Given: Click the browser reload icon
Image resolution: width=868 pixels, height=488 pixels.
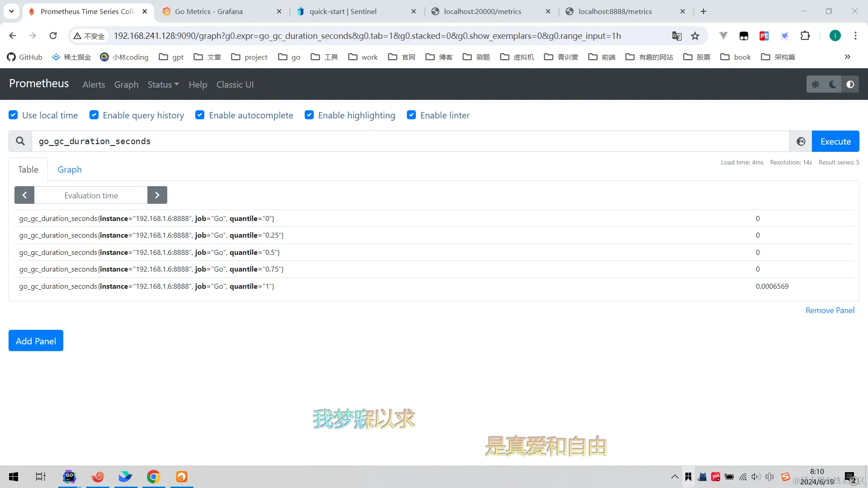Looking at the screenshot, I should tap(53, 36).
